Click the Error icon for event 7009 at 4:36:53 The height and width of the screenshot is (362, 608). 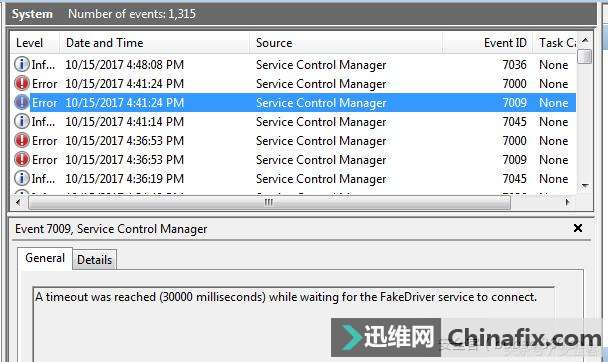(22, 159)
